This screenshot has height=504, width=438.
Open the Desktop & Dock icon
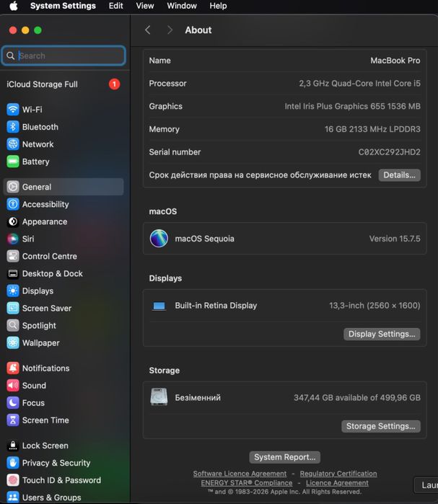pos(13,273)
